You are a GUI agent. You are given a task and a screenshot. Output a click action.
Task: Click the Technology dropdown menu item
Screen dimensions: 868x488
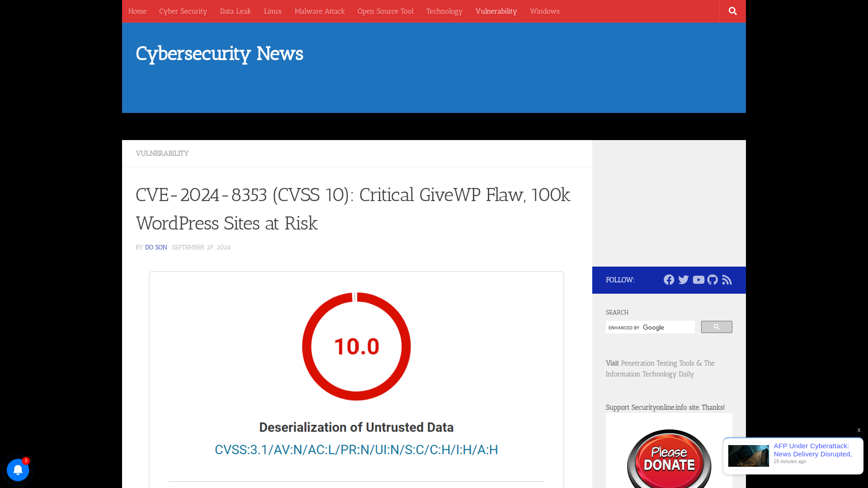[x=444, y=11]
